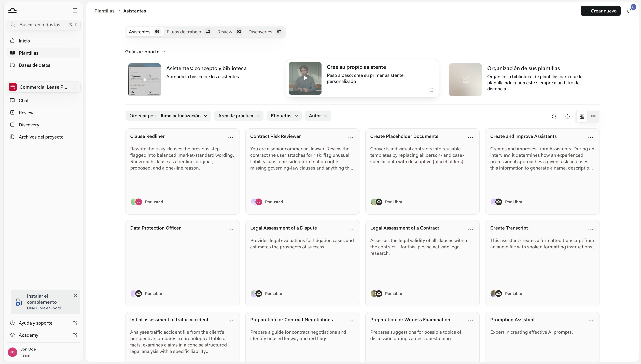Open Asistentes concepto y biblioteca thumbnail
Image resolution: width=641 pixels, height=364 pixels.
tap(144, 80)
